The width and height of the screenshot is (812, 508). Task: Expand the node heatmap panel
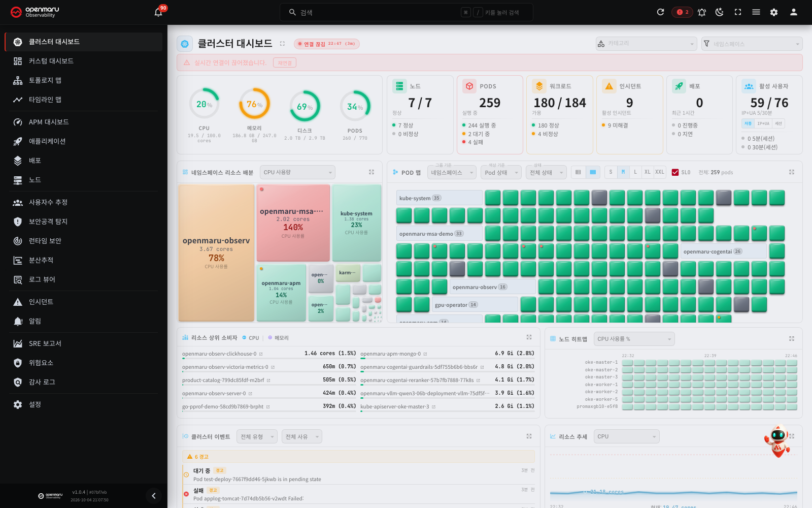792,339
